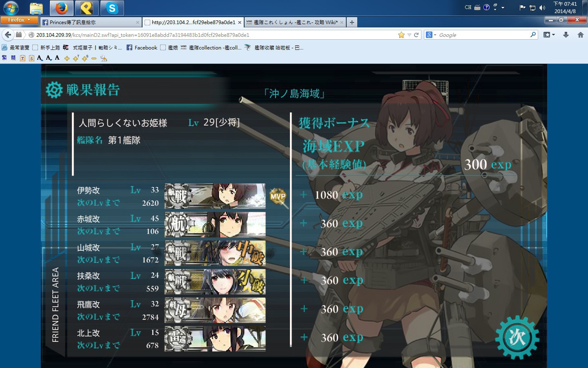Image resolution: width=588 pixels, height=368 pixels.
Task: Open the search engine selector dropdown
Action: 431,35
